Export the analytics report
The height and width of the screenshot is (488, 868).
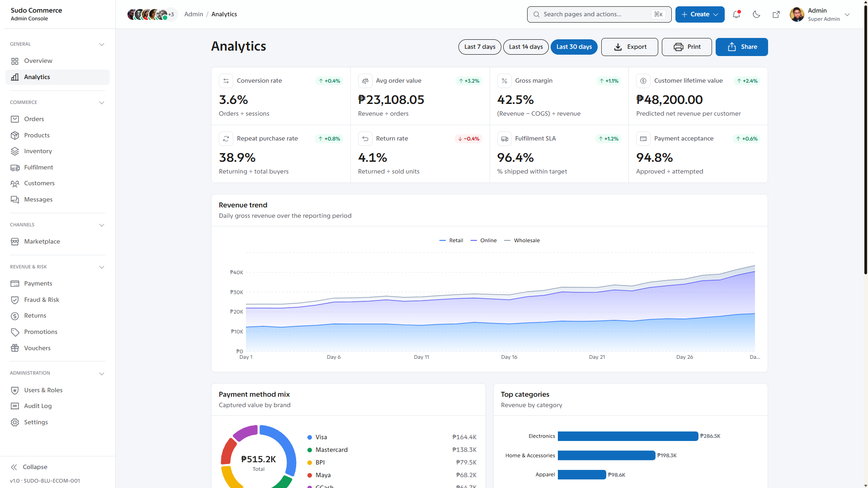click(x=630, y=47)
